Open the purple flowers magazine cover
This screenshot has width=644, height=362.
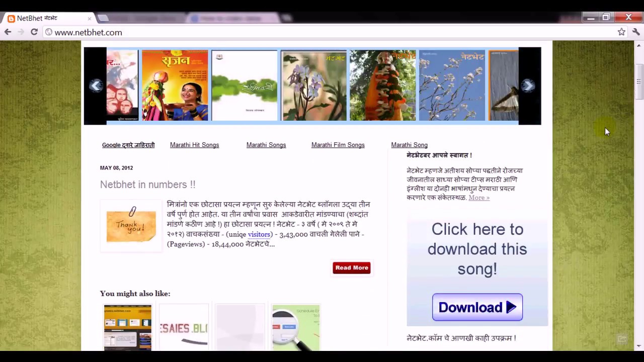(314, 85)
